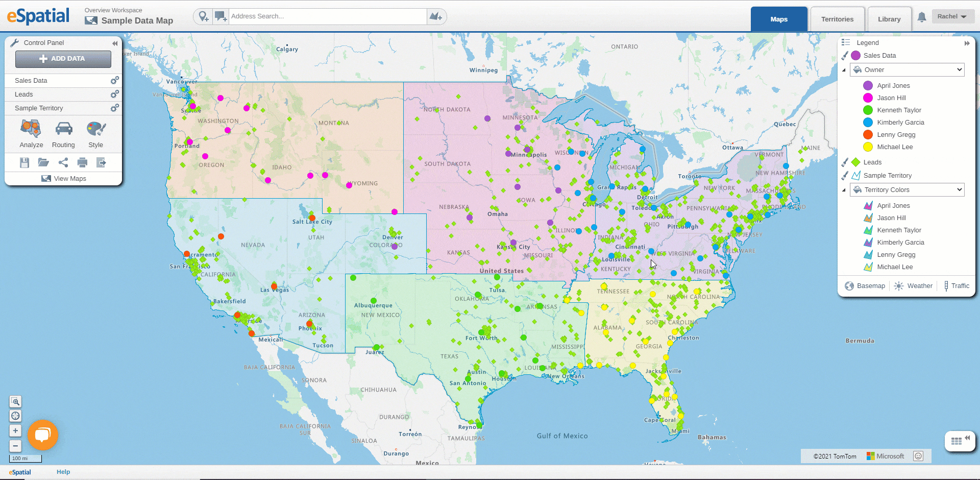
Task: Click the add-to-map icon beside search
Action: pyautogui.click(x=436, y=16)
